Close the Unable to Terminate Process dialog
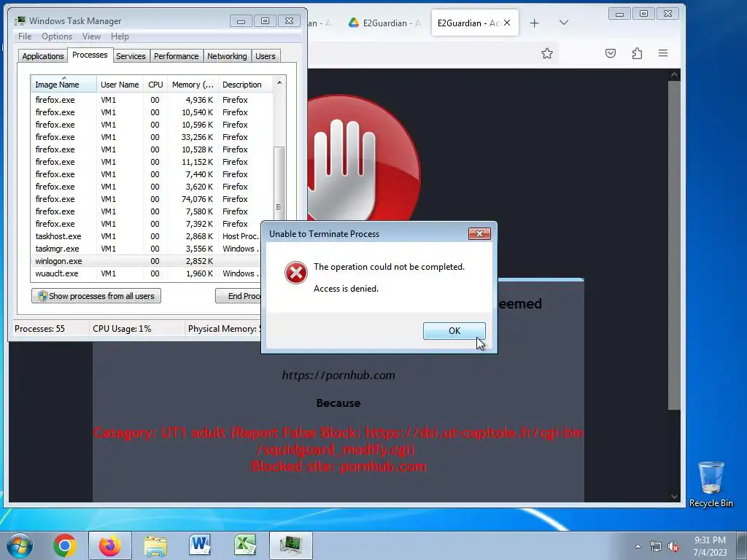This screenshot has height=560, width=747. [x=479, y=233]
